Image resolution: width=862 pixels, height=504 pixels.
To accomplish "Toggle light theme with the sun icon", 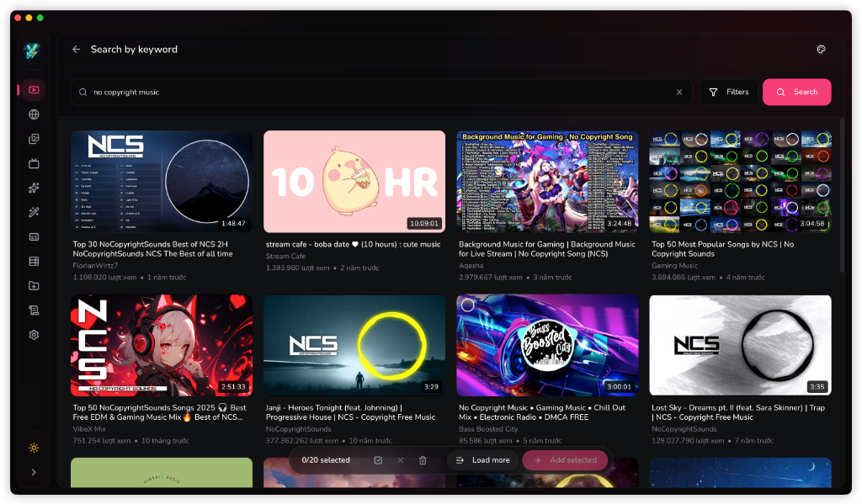I will coord(34,448).
